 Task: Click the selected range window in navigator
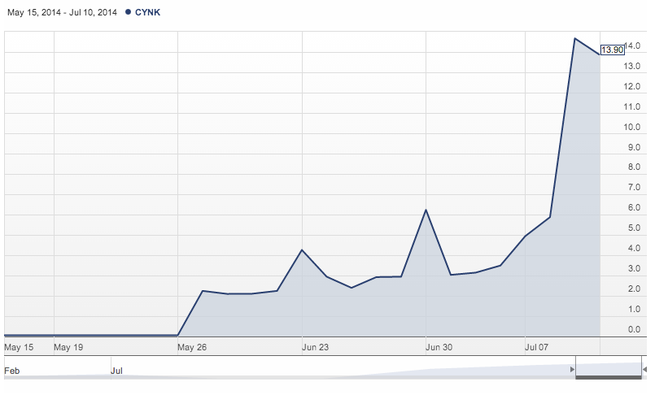click(x=608, y=366)
